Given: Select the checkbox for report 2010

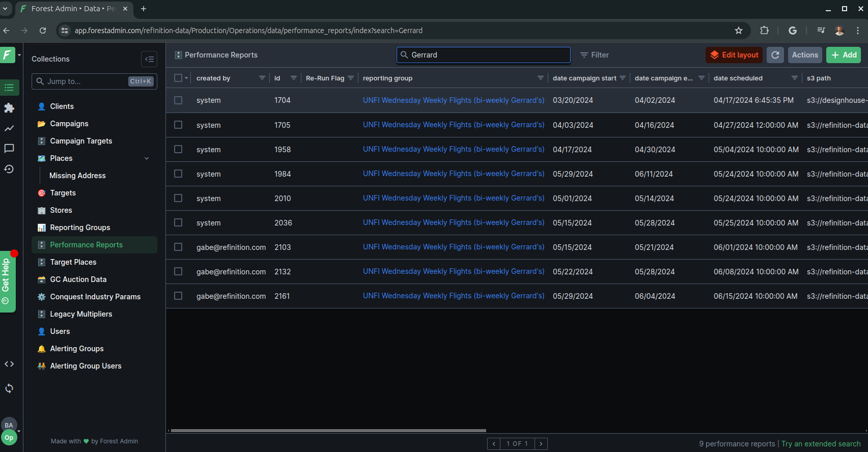Looking at the screenshot, I should tap(178, 198).
